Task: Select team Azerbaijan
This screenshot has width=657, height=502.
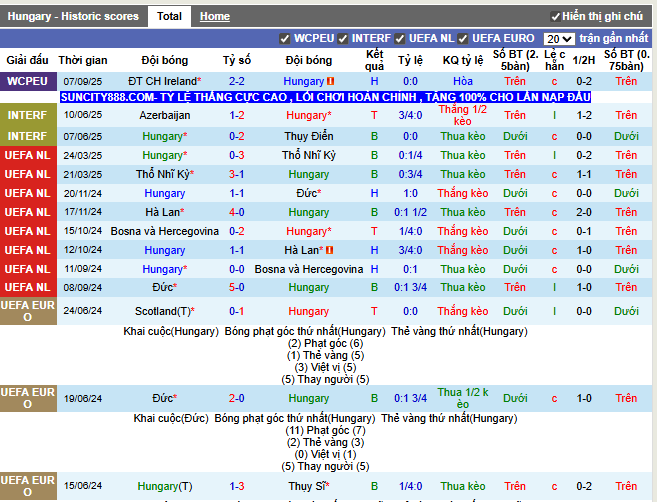Action: click(165, 115)
